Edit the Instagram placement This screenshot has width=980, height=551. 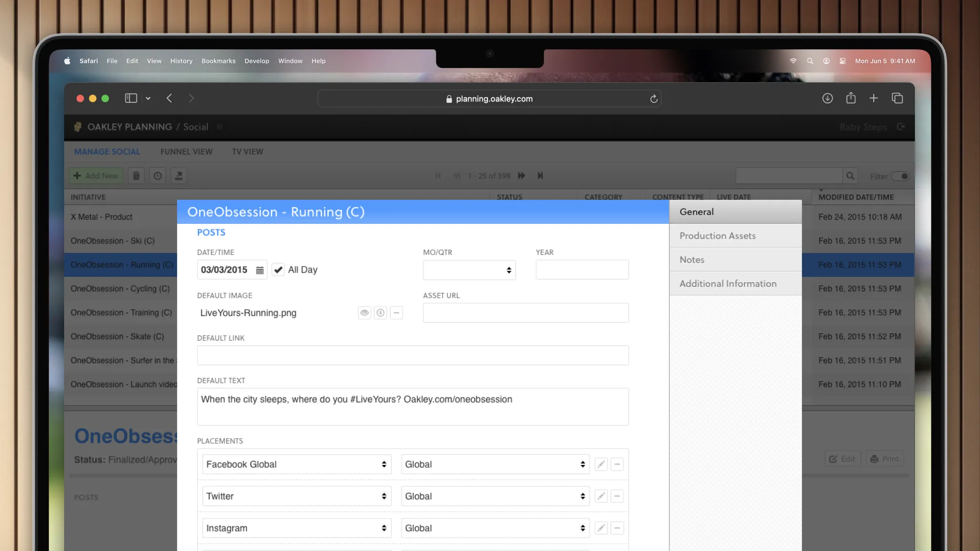pyautogui.click(x=601, y=528)
